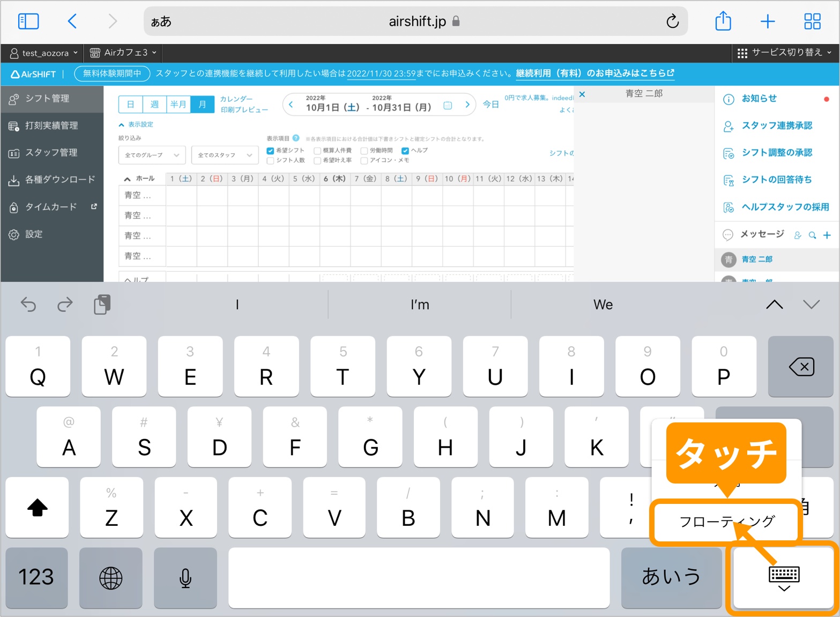Open the 設定 section

pos(33,234)
